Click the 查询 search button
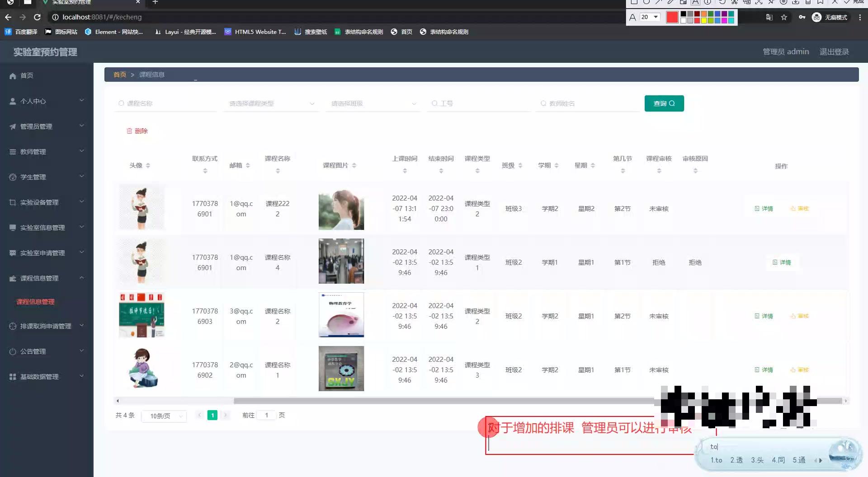 click(664, 103)
